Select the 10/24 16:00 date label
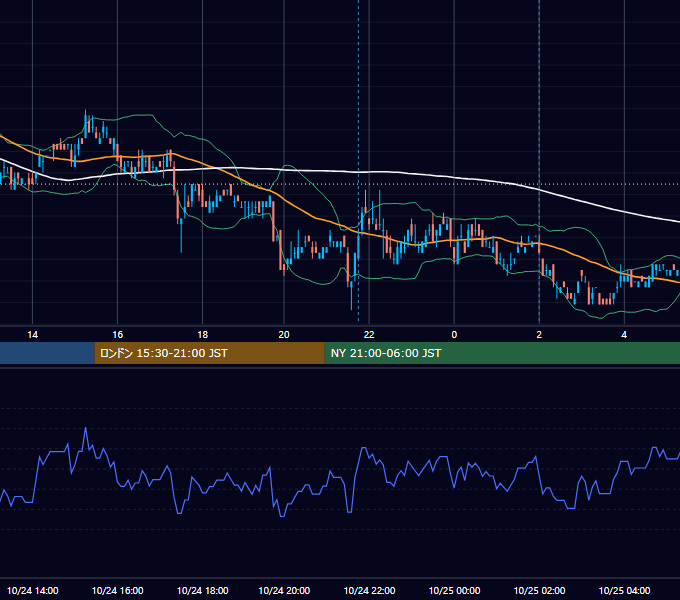Viewport: 680px width, 600px height. pos(118,590)
